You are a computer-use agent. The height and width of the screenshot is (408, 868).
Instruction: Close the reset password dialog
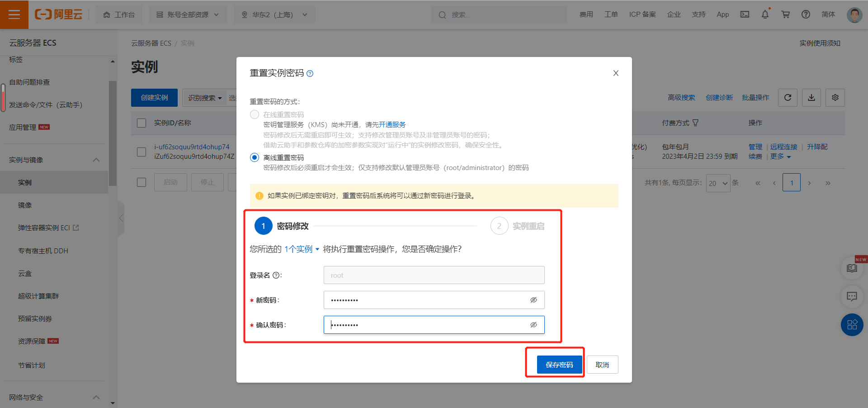point(616,73)
